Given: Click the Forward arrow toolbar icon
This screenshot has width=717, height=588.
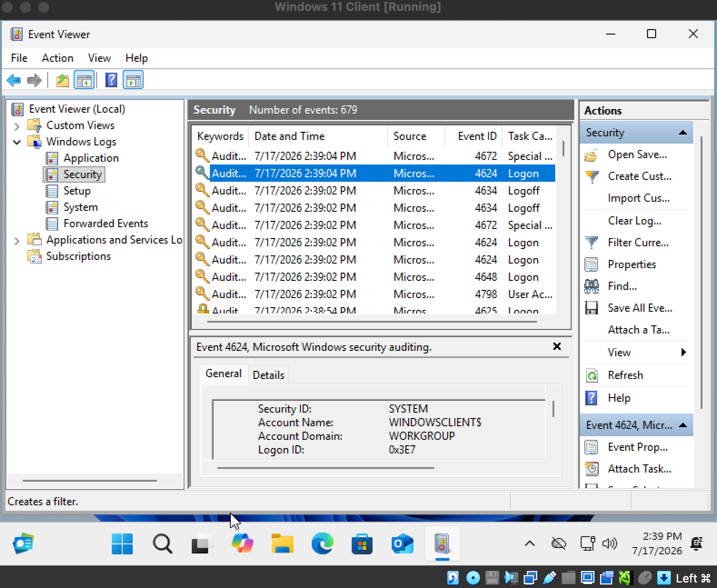Looking at the screenshot, I should (x=35, y=81).
